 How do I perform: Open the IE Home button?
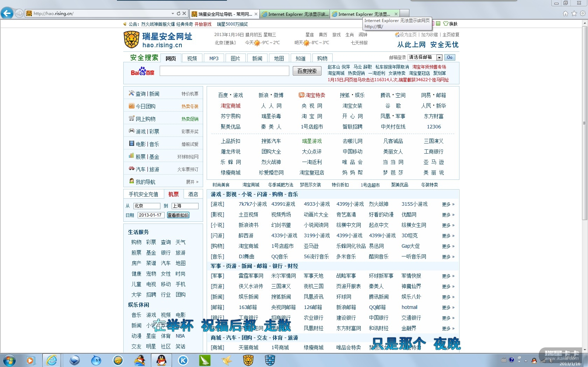click(566, 14)
